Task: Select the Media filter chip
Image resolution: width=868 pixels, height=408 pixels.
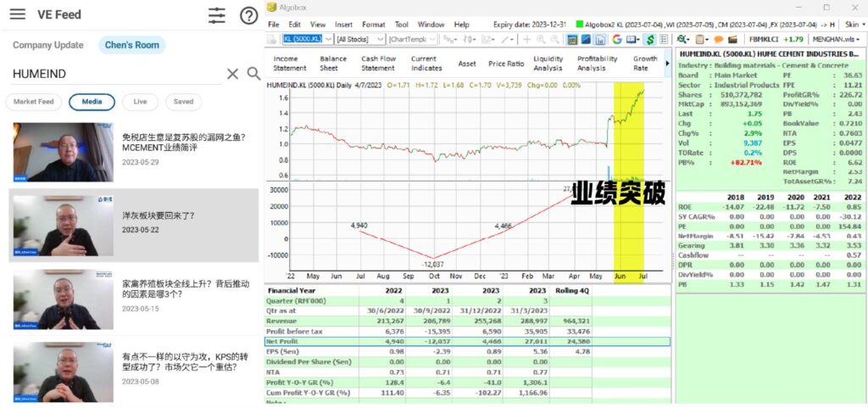Action: pos(92,102)
